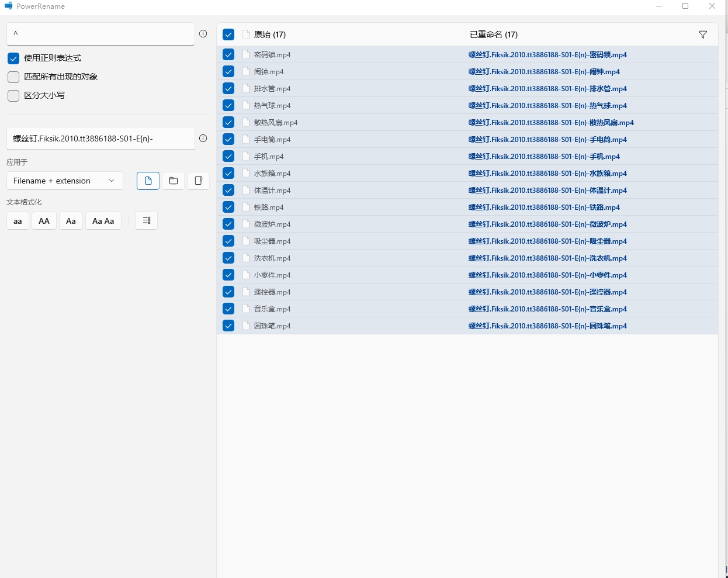Image resolution: width=728 pixels, height=578 pixels.
Task: Click renamed preview ending in 圆珠笔.mp4
Action: click(547, 326)
